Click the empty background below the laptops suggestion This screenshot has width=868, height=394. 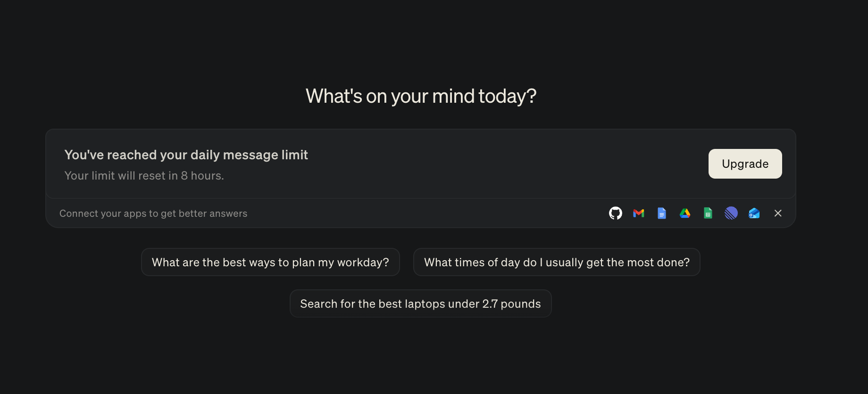pos(420,358)
